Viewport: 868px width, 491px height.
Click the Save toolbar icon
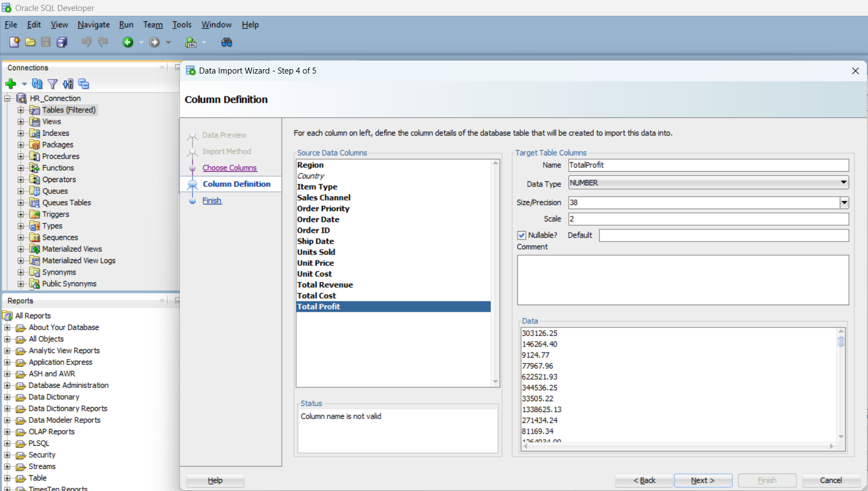coord(46,42)
